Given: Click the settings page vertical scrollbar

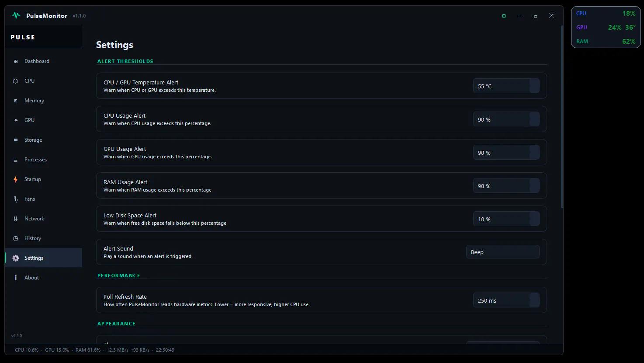Looking at the screenshot, I should (562, 116).
